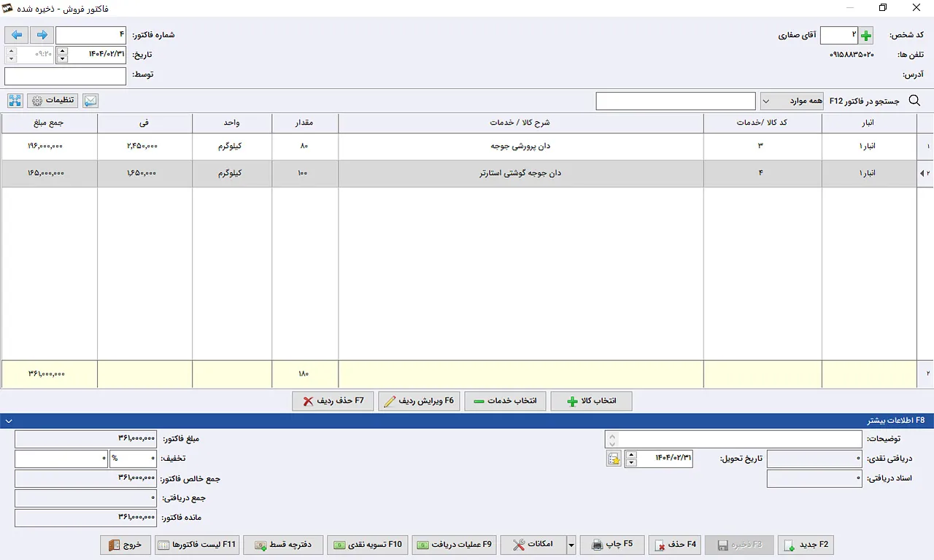Click delivery date stepper arrows

pos(631,459)
